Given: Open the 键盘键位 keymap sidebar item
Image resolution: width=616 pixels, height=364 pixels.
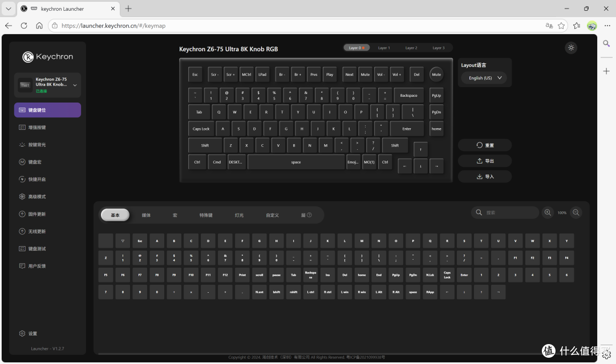Looking at the screenshot, I should pyautogui.click(x=47, y=110).
